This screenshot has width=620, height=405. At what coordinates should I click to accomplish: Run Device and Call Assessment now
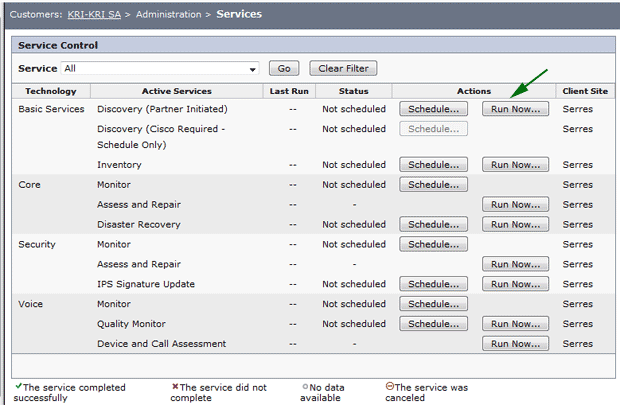coord(515,344)
